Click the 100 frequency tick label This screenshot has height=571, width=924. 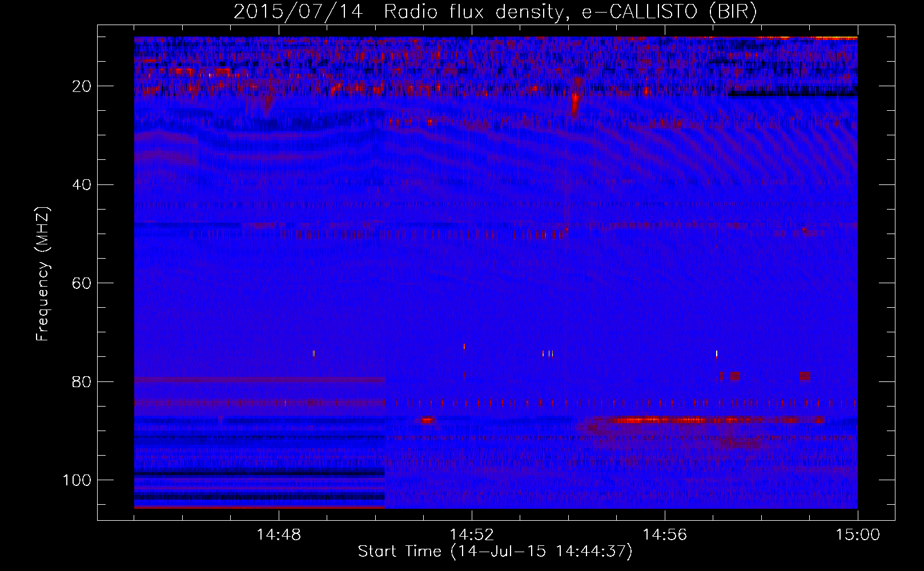pos(78,480)
